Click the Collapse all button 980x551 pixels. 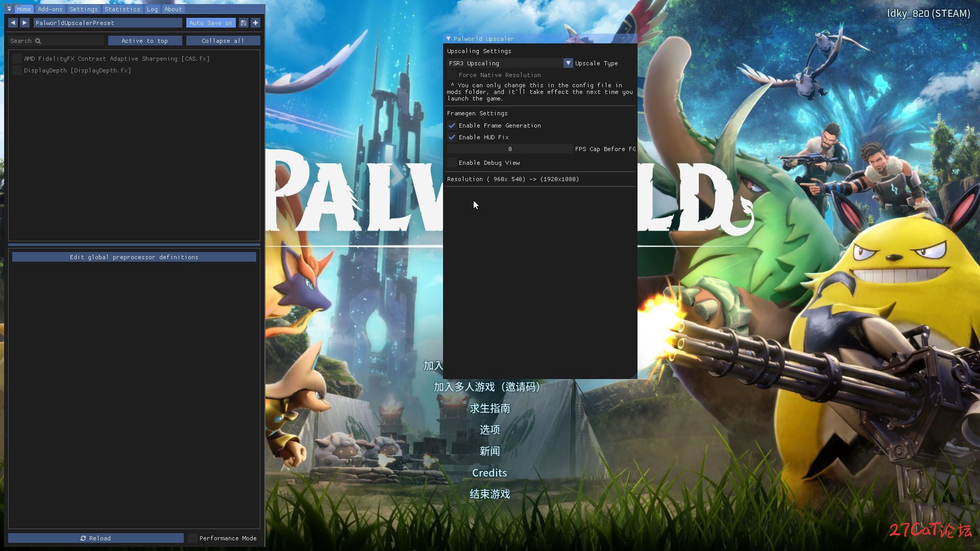pos(223,41)
